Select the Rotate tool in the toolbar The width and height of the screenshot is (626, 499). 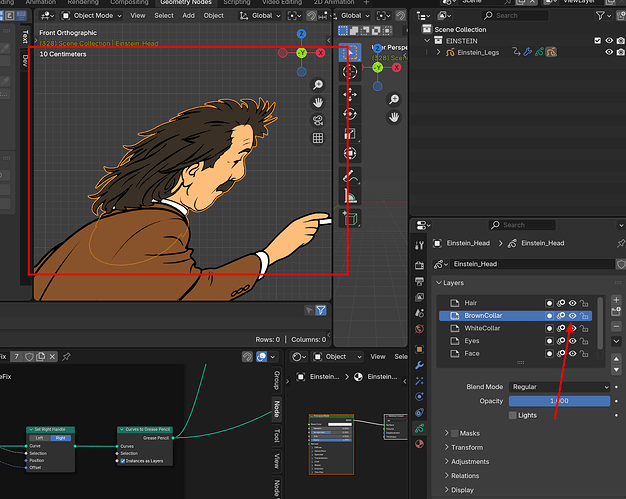coord(350,114)
